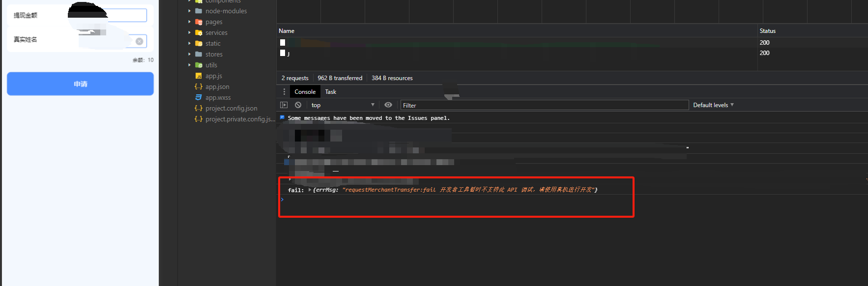Expand the services folder arrow
The width and height of the screenshot is (868, 286).
(189, 32)
